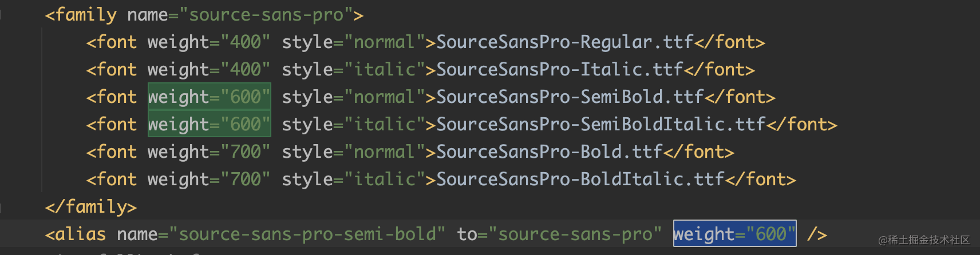980x255 pixels.
Task: Click SourceSansPro-SemiBold.ttf file name
Action: pyautogui.click(x=570, y=97)
